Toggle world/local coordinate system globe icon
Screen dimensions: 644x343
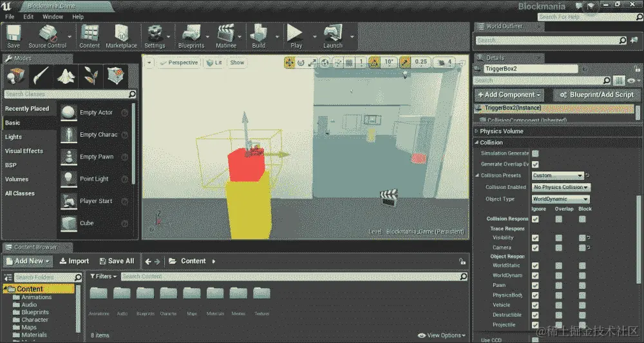coord(325,63)
